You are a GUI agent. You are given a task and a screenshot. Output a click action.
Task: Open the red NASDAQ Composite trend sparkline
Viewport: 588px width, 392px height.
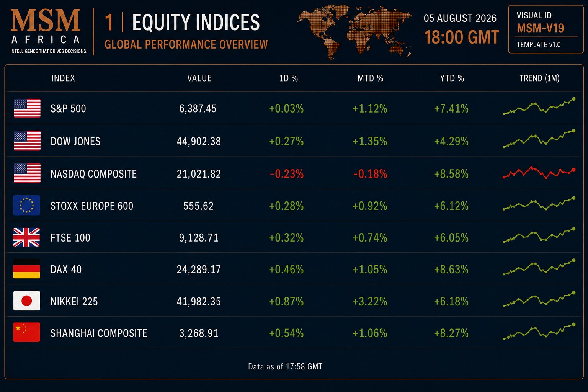[x=539, y=173]
